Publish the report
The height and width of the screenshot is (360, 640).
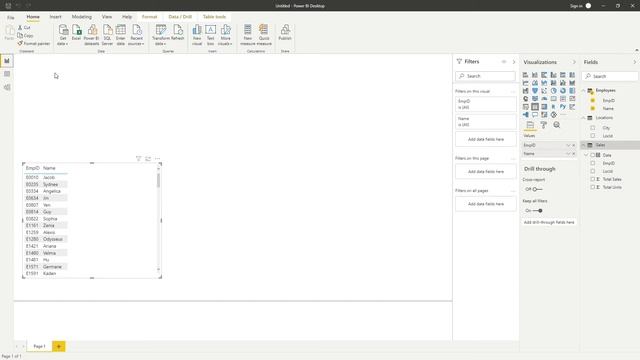click(285, 33)
